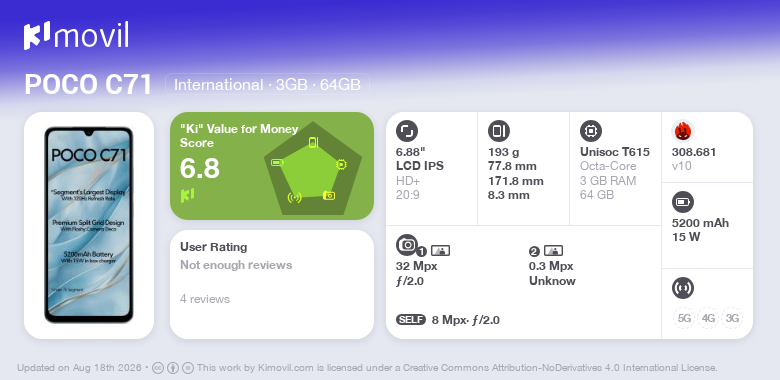Select the 5G network badge

click(x=684, y=318)
